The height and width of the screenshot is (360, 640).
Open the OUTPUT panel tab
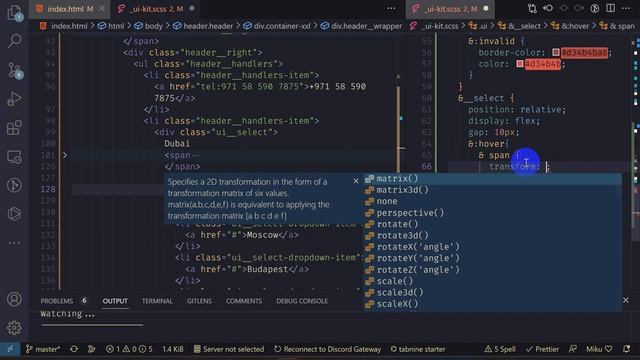coord(115,301)
